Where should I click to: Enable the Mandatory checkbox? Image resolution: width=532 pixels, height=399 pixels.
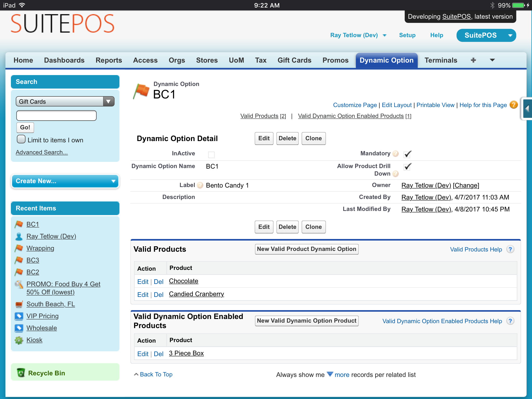407,153
